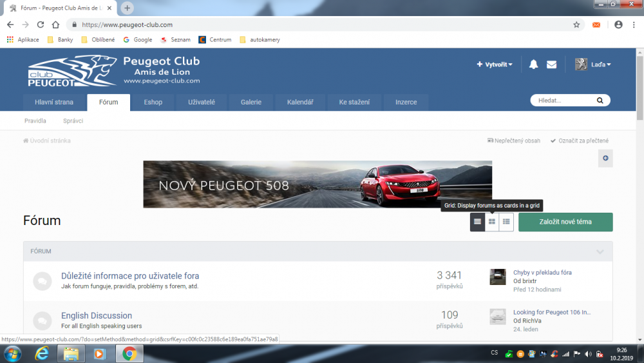Open the Windows Start button
This screenshot has height=363, width=644.
pos(12,353)
